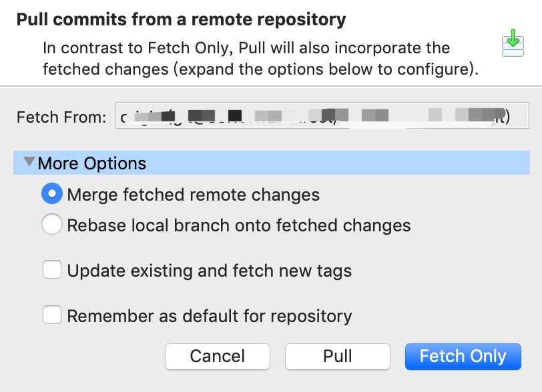
Task: Click the More Options header label
Action: pos(92,163)
